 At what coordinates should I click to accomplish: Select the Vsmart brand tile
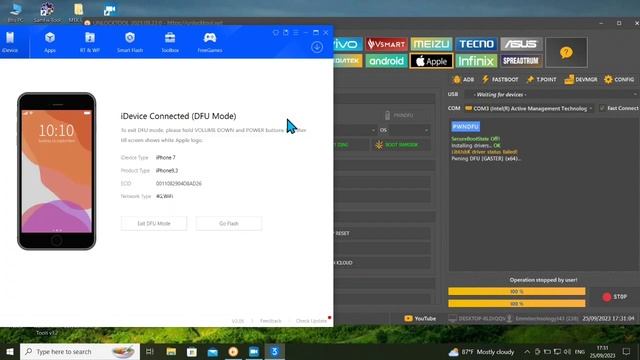click(x=386, y=44)
